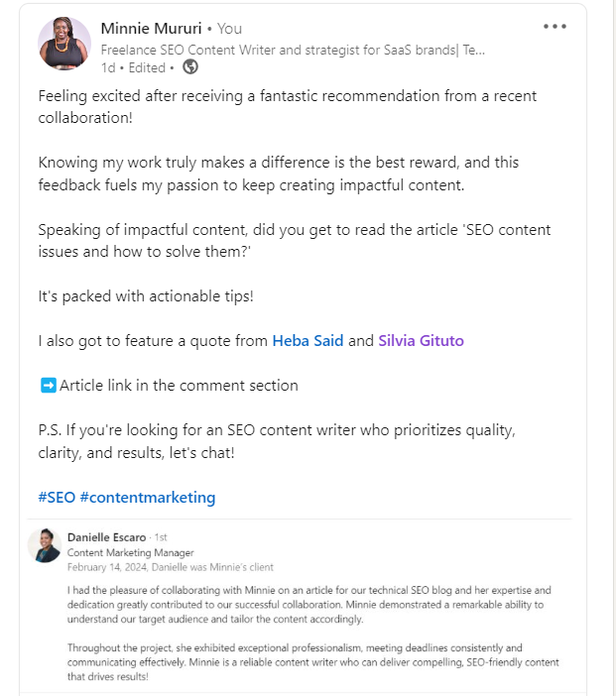This screenshot has width=616, height=696.
Task: Open Danielle Escaro's name link
Action: click(x=106, y=537)
